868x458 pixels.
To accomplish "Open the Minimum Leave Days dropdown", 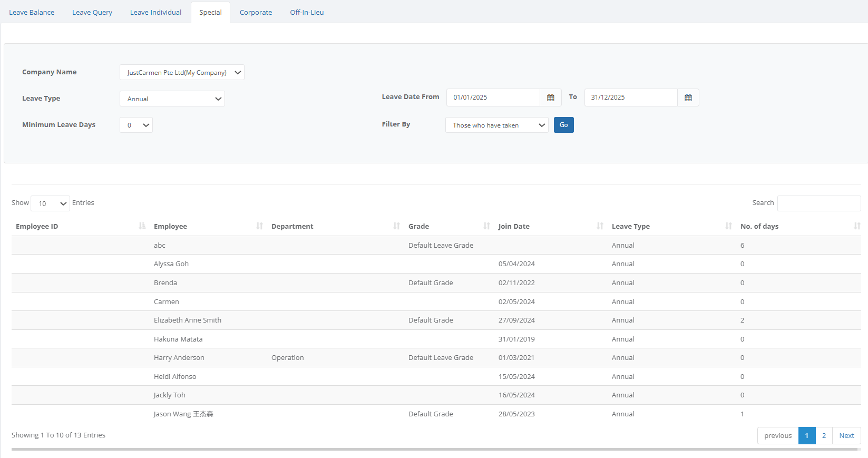I will [x=136, y=125].
